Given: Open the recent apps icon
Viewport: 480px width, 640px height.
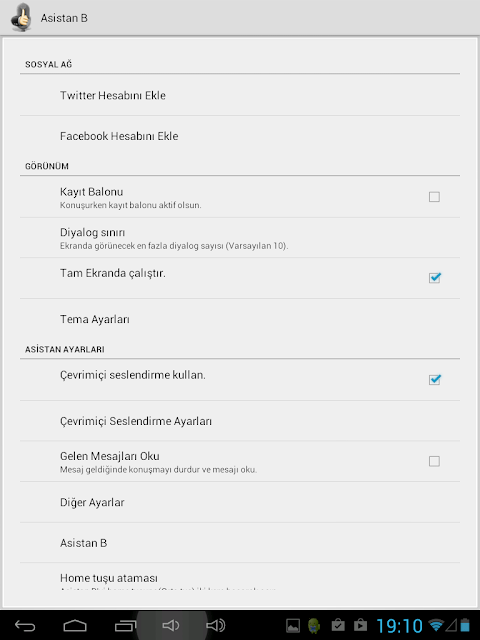Looking at the screenshot, I should 125,625.
